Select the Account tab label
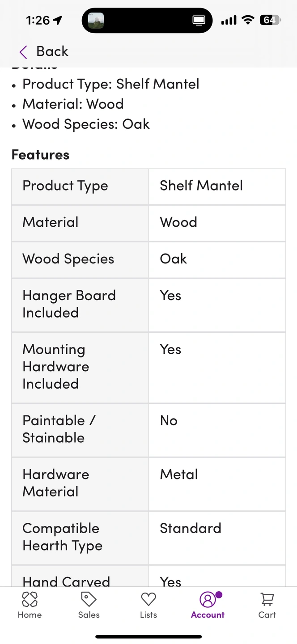This screenshot has width=297, height=644. click(x=208, y=615)
